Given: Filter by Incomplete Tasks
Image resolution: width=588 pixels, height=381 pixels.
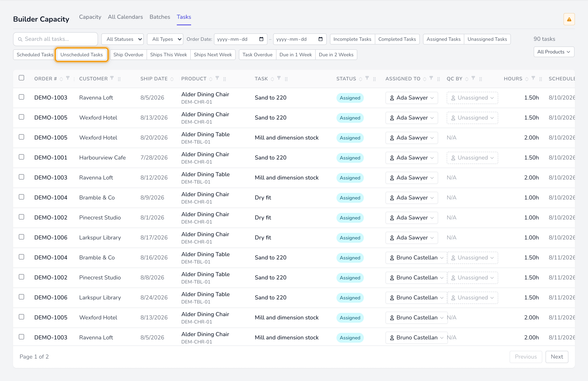Looking at the screenshot, I should pyautogui.click(x=352, y=39).
